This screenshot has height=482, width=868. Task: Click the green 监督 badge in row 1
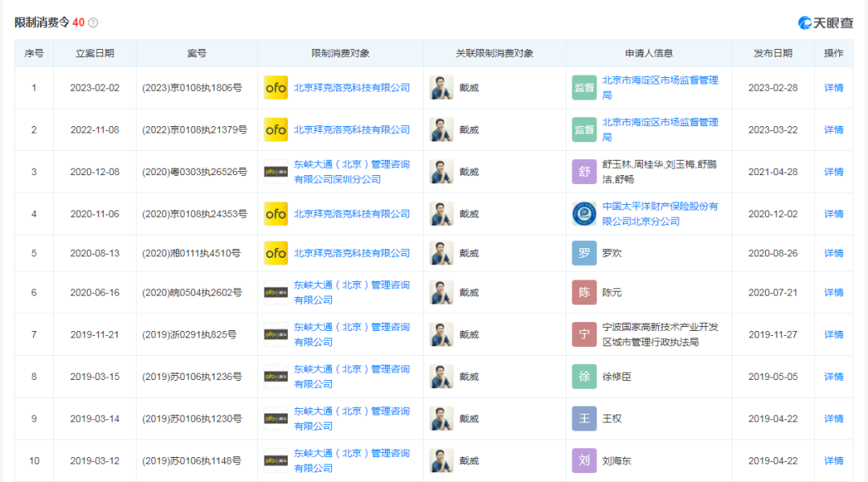(584, 88)
